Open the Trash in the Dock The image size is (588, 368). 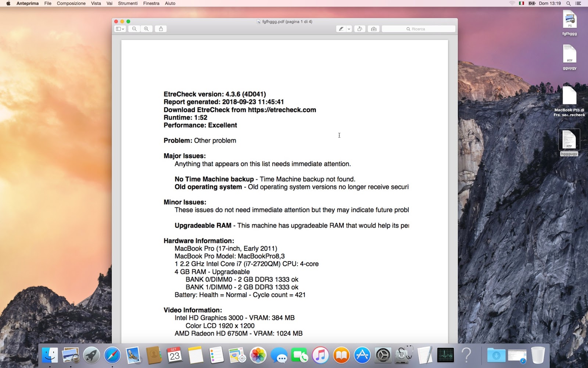click(x=538, y=355)
